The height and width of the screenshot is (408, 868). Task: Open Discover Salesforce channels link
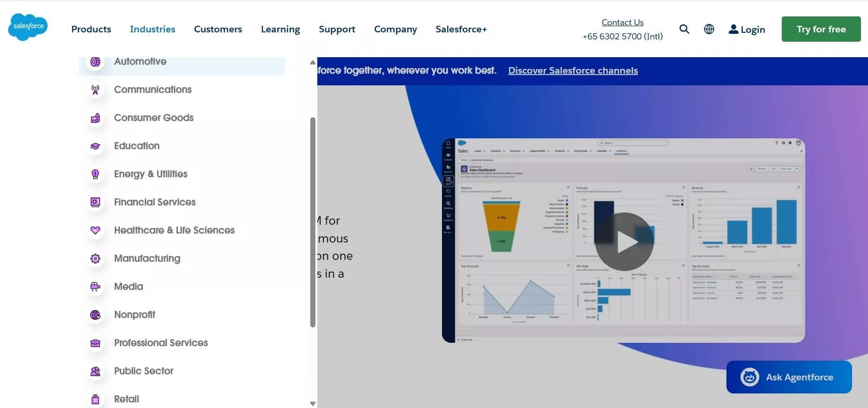[x=573, y=70]
